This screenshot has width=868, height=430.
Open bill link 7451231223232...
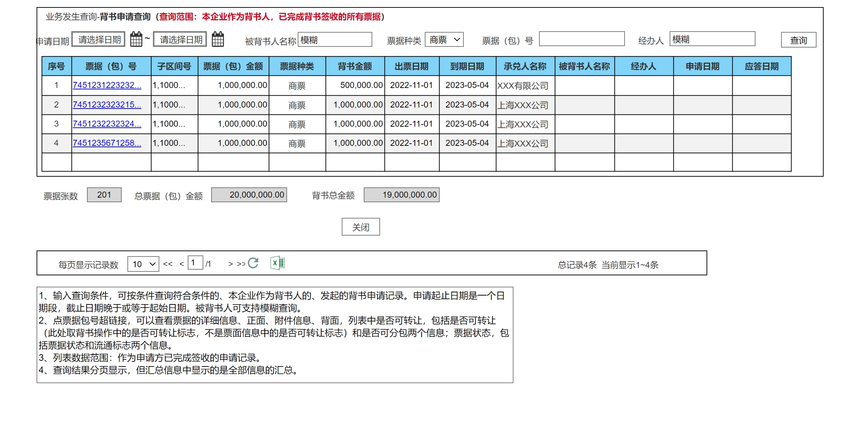coord(107,85)
